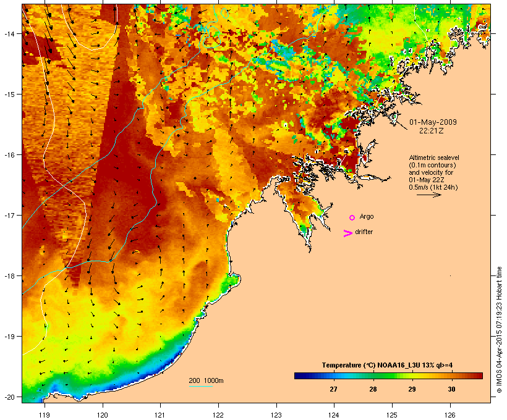Click the colorbar tick label '28'
Image resolution: width=507 pixels, height=420 pixels.
[x=373, y=389]
